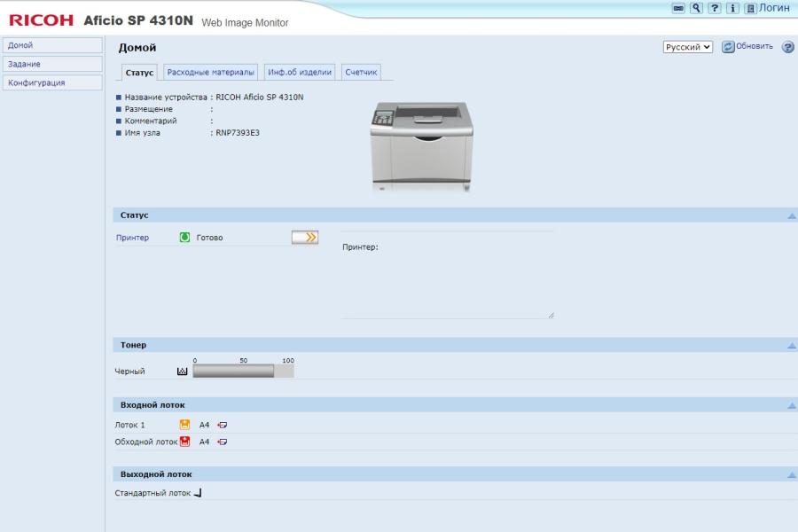This screenshot has height=532, width=798.
Task: Click the red paper-out icon for Обходной лоток
Action: tap(184, 442)
